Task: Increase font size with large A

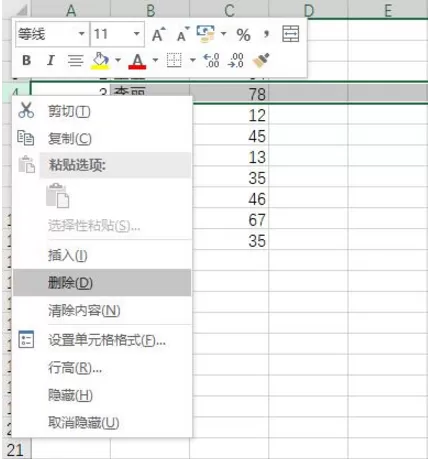Action: coord(158,34)
